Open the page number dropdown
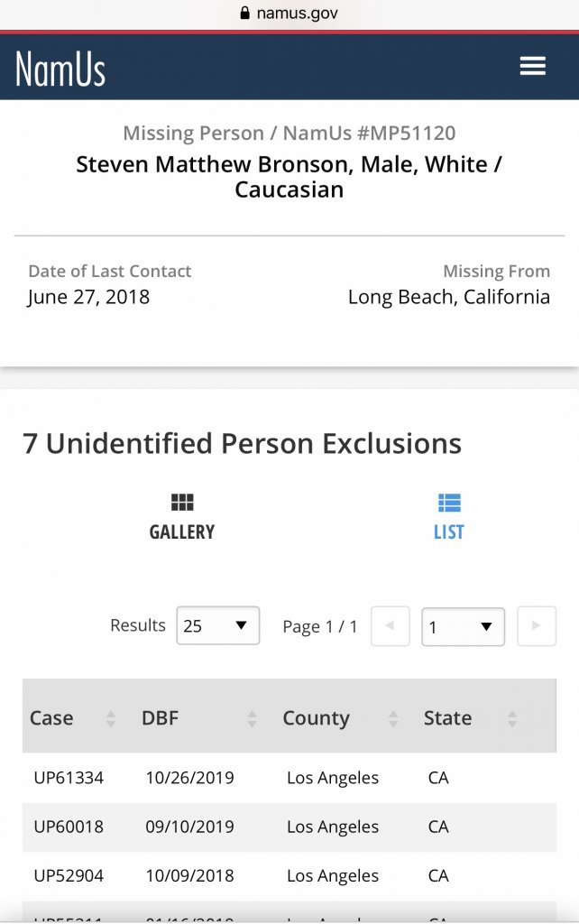 (x=463, y=627)
